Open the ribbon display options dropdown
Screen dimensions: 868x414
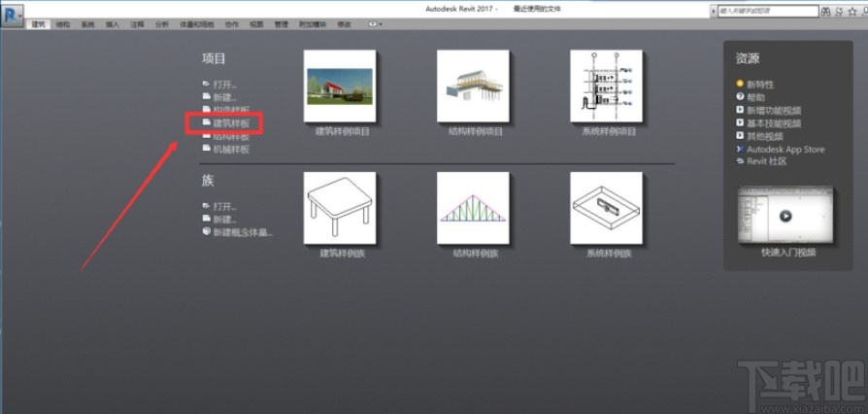(376, 24)
